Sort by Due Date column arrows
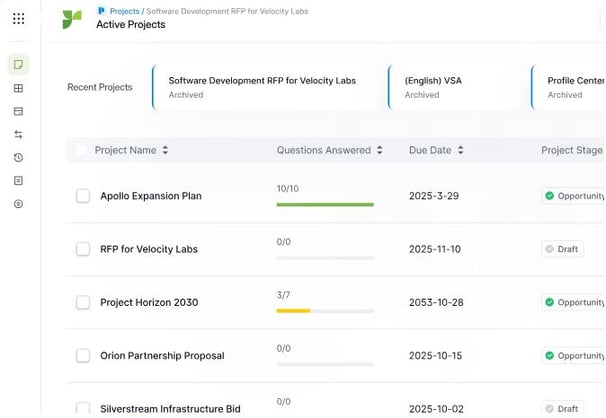Screen dimensions: 606x418 (x=460, y=150)
